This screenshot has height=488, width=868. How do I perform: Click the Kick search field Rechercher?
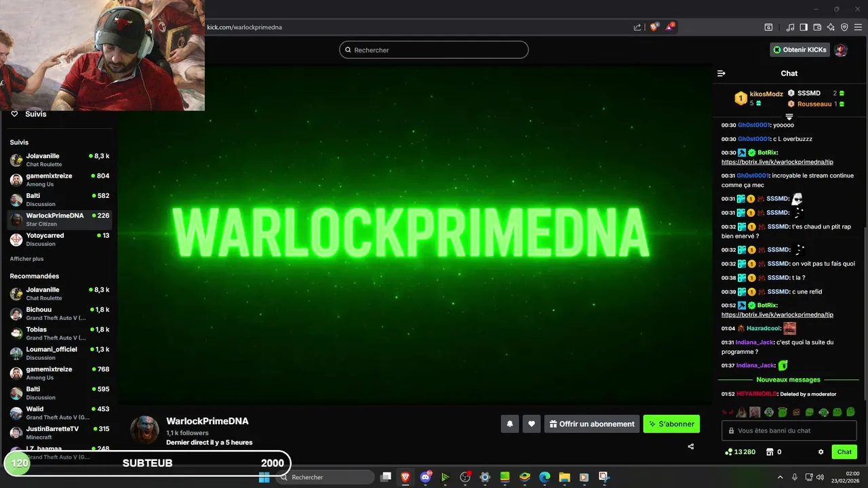(433, 49)
